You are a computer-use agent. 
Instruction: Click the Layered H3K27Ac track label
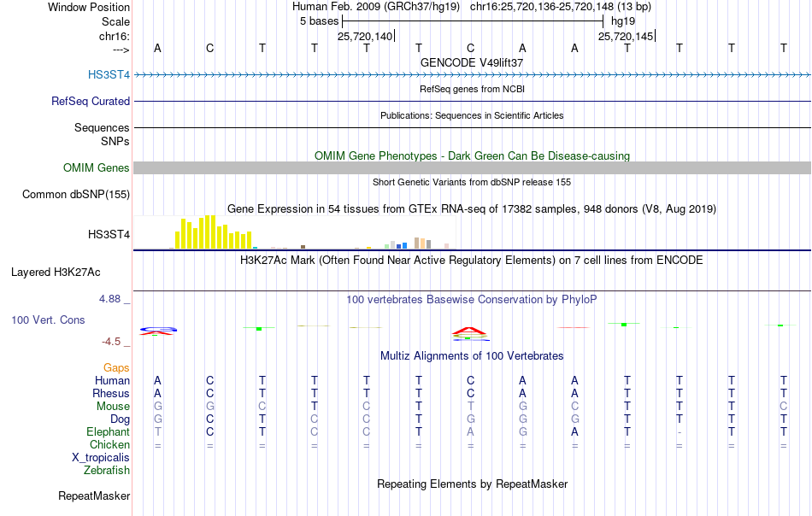[56, 273]
